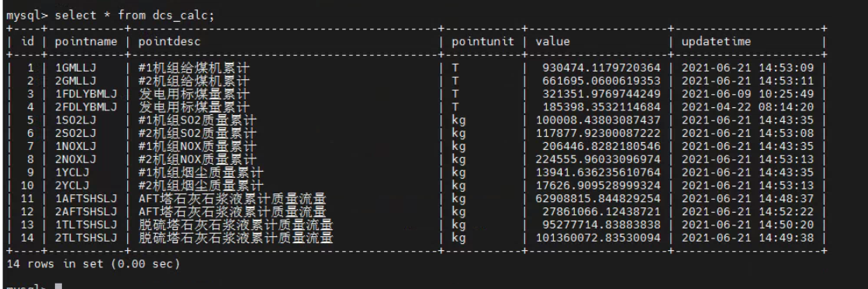
Task: Click description '#1机组NOX质量累计'
Action: (197, 146)
